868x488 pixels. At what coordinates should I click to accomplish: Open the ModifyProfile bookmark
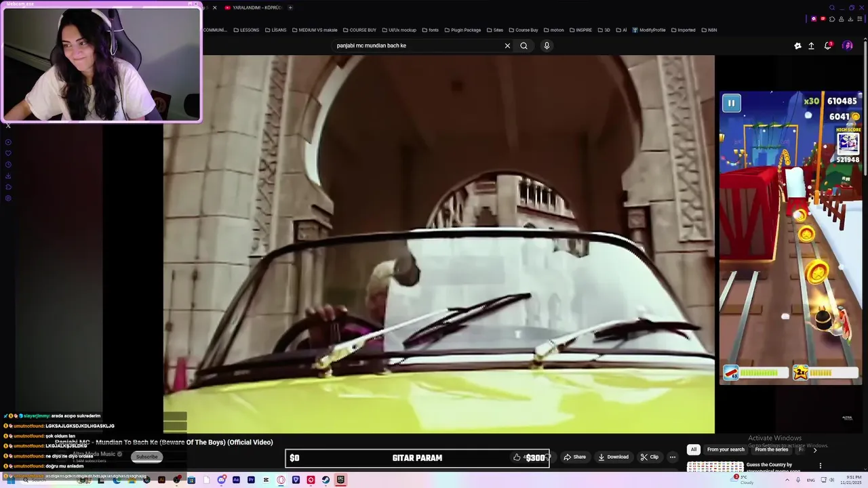(x=649, y=30)
